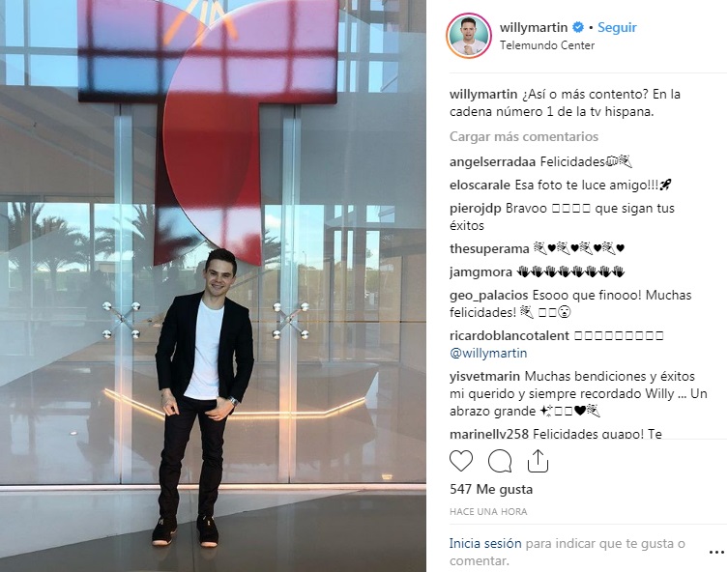Click the share upload icon

click(538, 461)
